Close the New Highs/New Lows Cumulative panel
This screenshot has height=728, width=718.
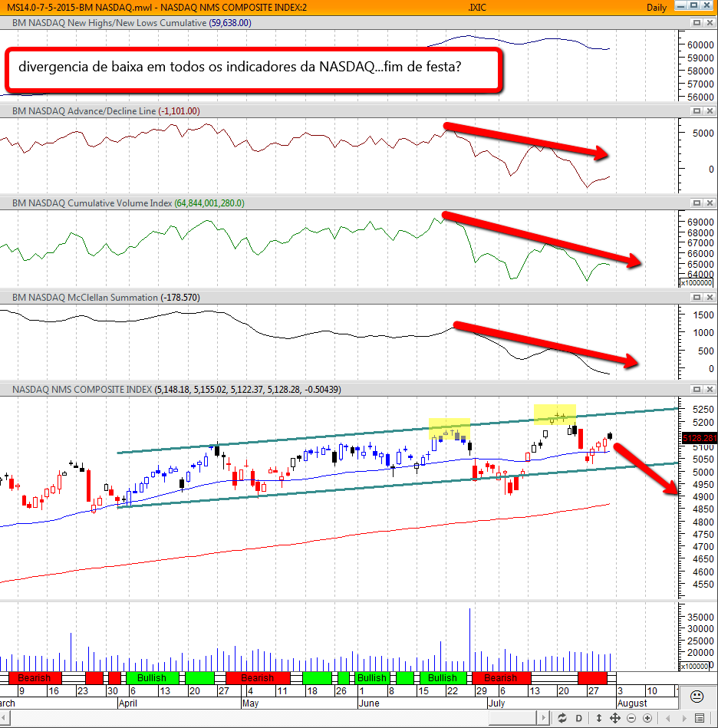click(710, 23)
